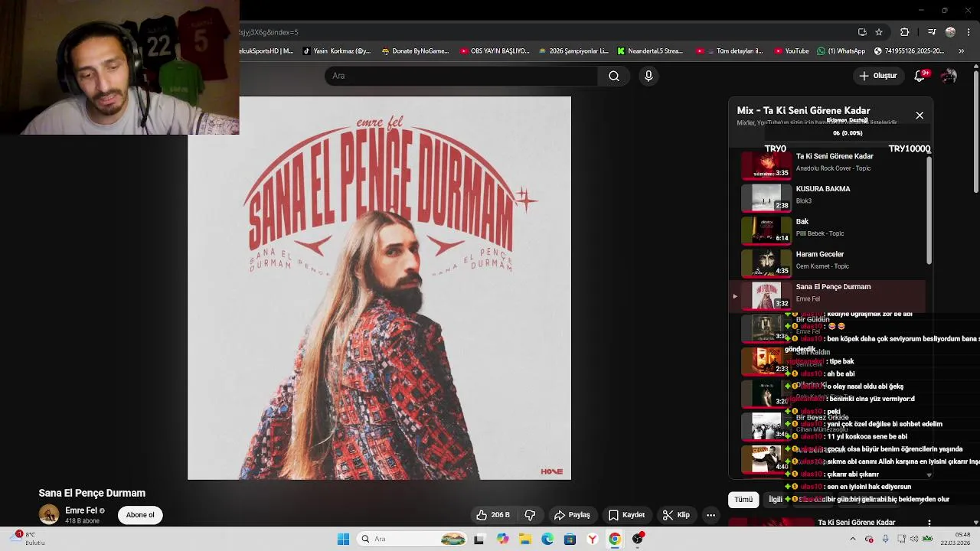Click the Paylaş share button

(x=572, y=515)
